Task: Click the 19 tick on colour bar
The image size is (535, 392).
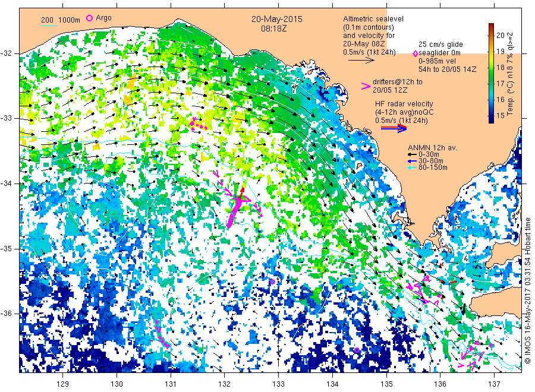Action: coord(500,51)
